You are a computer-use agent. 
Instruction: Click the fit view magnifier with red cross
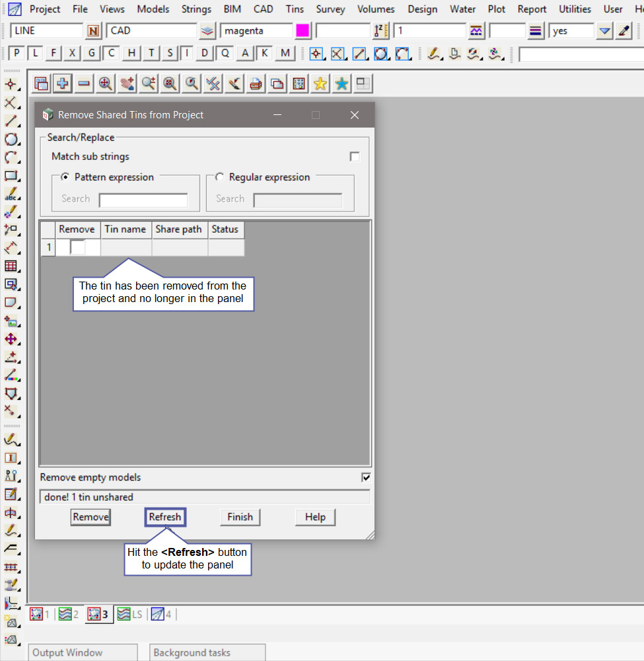tap(170, 83)
